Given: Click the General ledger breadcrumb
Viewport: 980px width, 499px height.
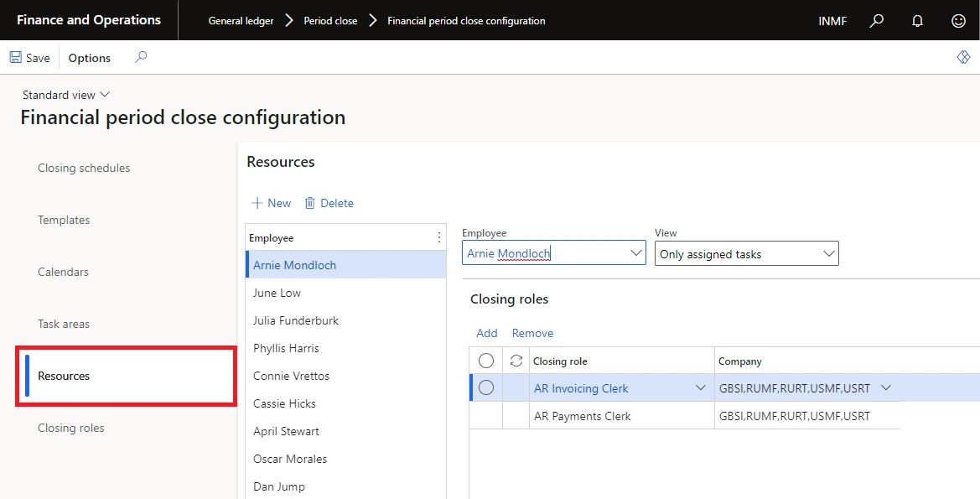Looking at the screenshot, I should click(241, 21).
